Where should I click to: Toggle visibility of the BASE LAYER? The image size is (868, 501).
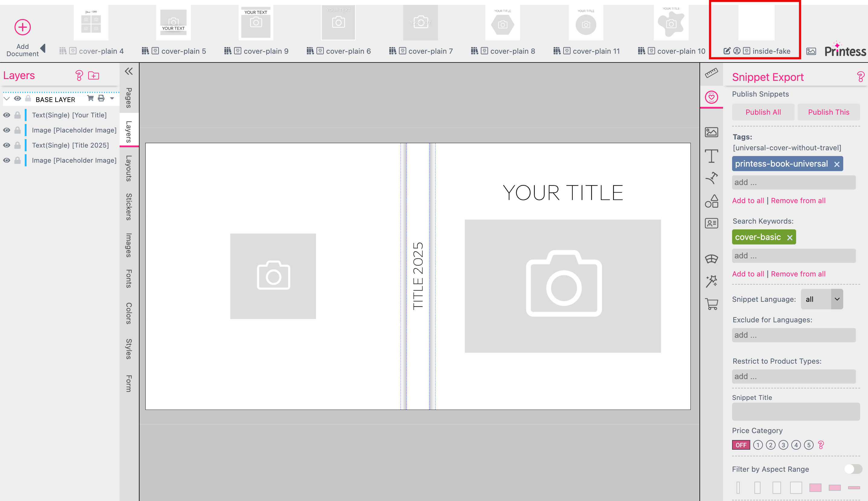[x=18, y=99]
